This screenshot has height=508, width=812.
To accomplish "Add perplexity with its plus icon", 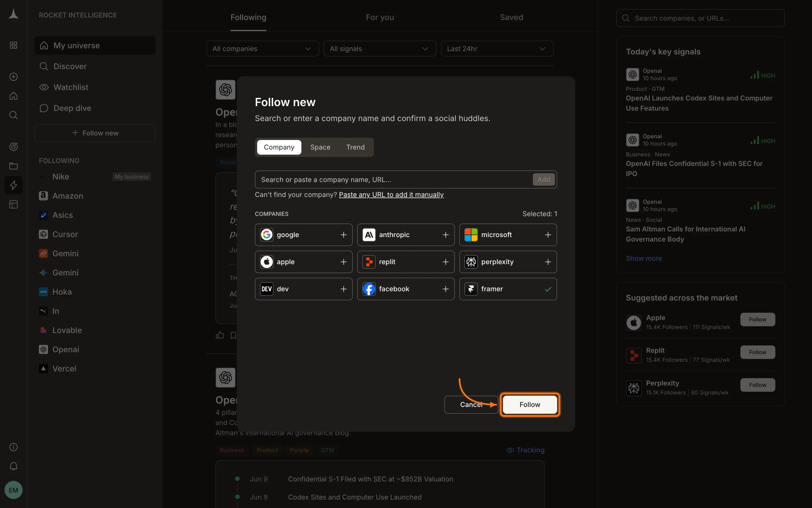I will tap(548, 262).
